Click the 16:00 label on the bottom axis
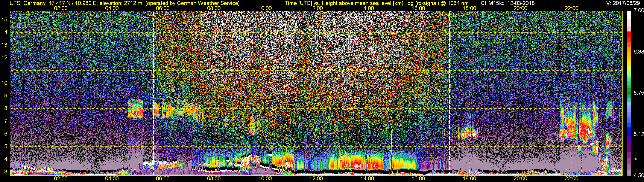The image size is (644, 182). [x=418, y=179]
